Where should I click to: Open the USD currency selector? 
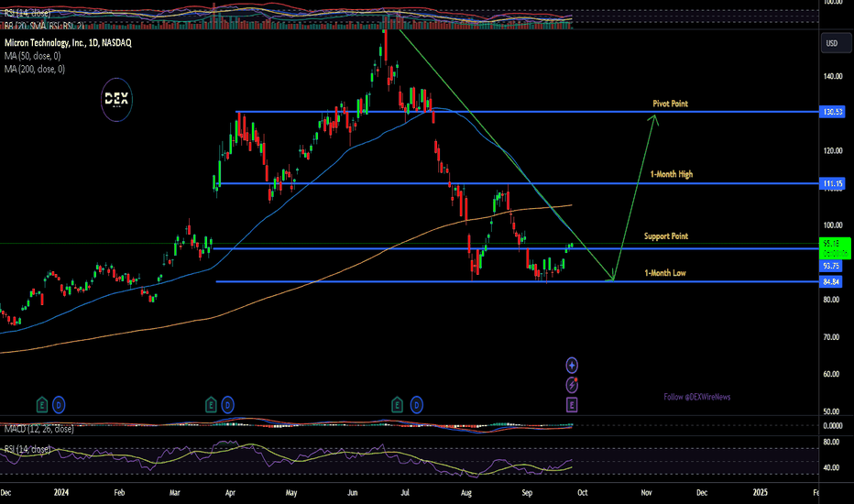coord(836,43)
